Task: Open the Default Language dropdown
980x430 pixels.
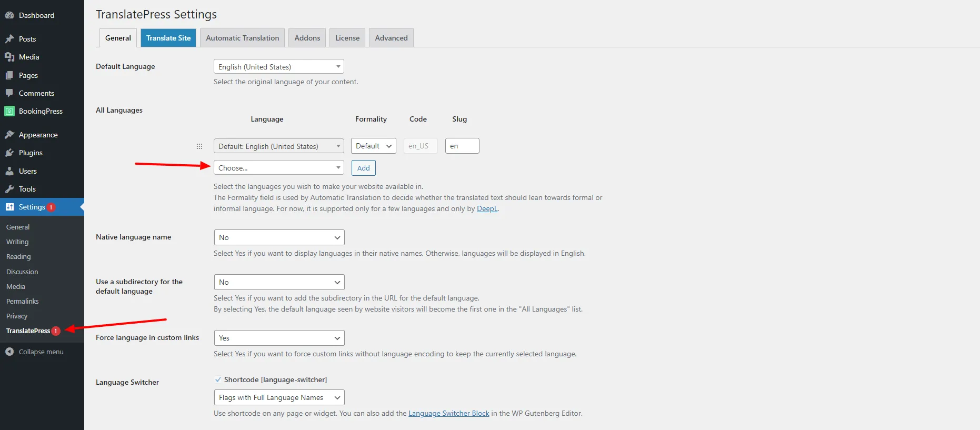Action: (279, 66)
